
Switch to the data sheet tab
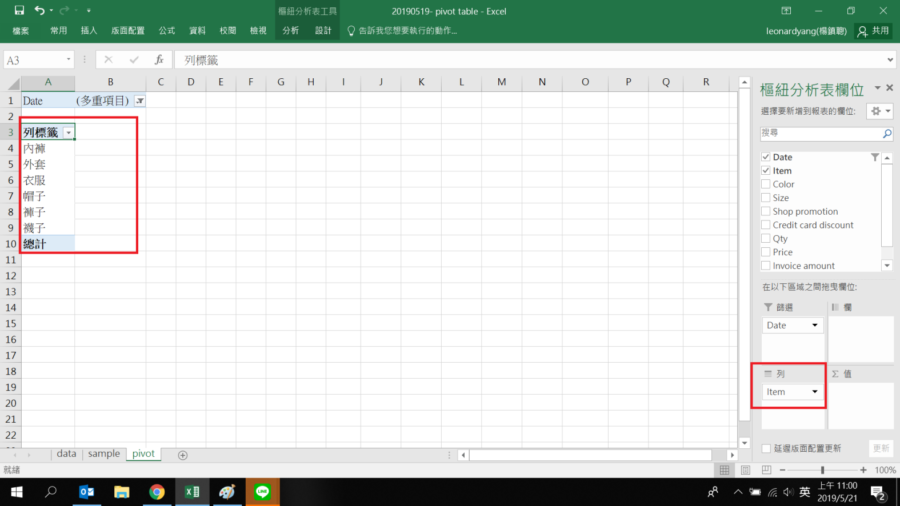point(66,454)
